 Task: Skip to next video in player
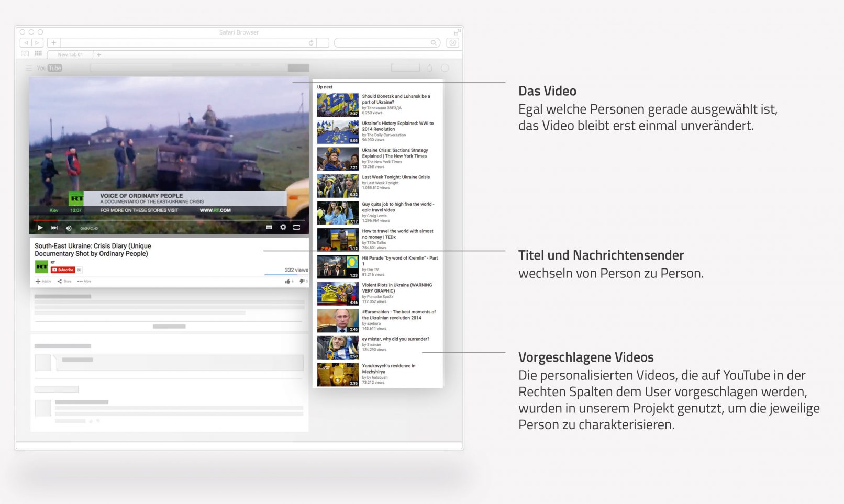click(x=54, y=228)
